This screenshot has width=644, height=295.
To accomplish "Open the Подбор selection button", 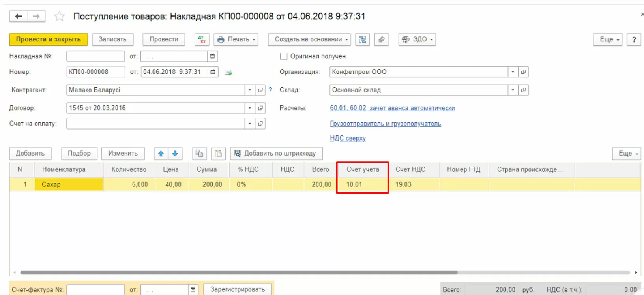I will click(79, 154).
